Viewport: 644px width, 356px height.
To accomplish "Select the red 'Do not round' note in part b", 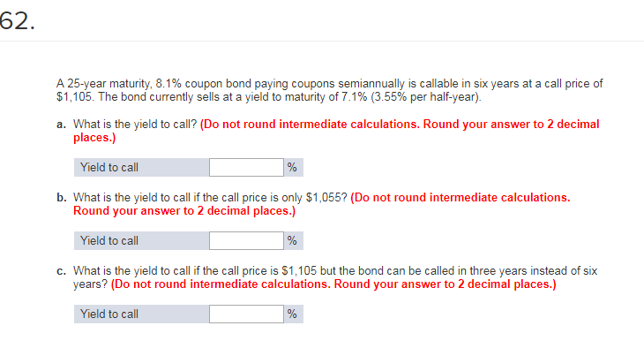I will point(322,204).
